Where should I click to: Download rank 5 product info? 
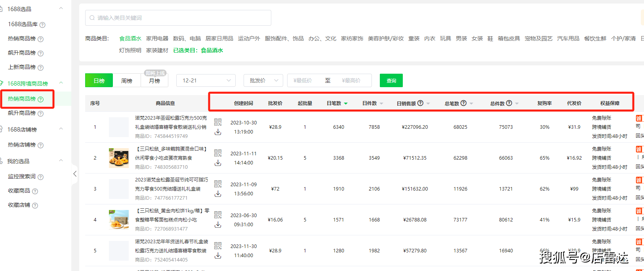[218, 256]
